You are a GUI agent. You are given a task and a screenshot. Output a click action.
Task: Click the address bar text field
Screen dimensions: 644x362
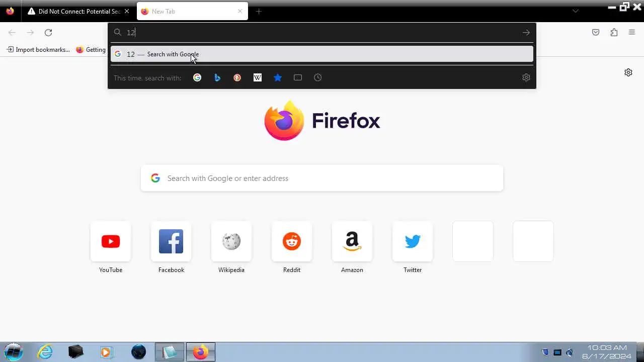322,33
